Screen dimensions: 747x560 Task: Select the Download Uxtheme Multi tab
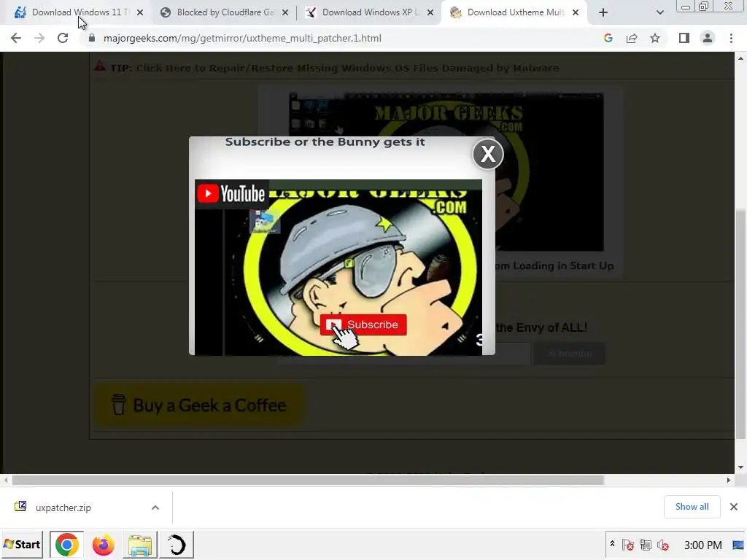pyautogui.click(x=514, y=12)
